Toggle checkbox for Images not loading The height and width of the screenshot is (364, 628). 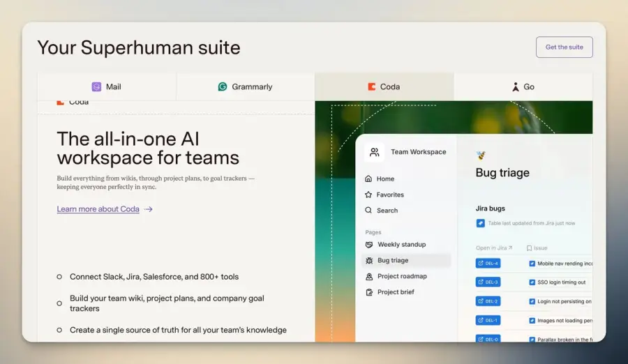tap(532, 321)
